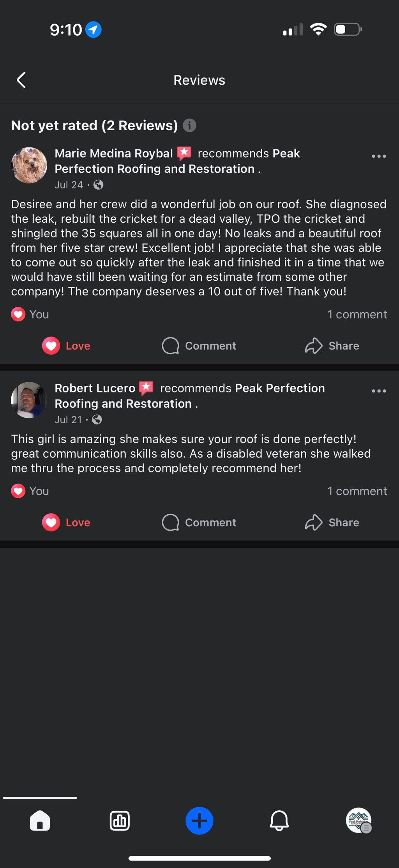Open options menu for Marie Medina Roybal's review
399x868 pixels.
tap(379, 156)
